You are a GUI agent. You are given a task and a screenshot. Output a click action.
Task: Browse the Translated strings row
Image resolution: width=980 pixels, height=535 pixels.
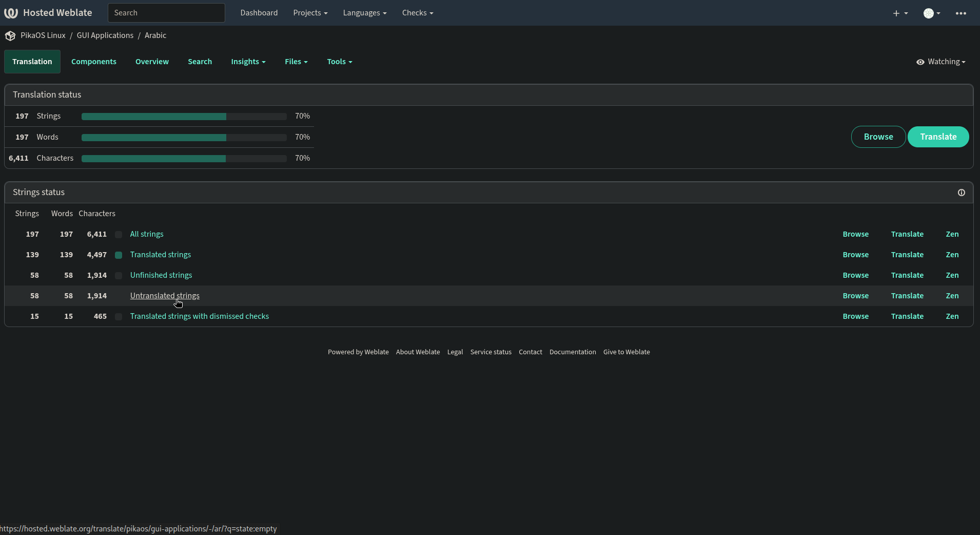tap(856, 255)
